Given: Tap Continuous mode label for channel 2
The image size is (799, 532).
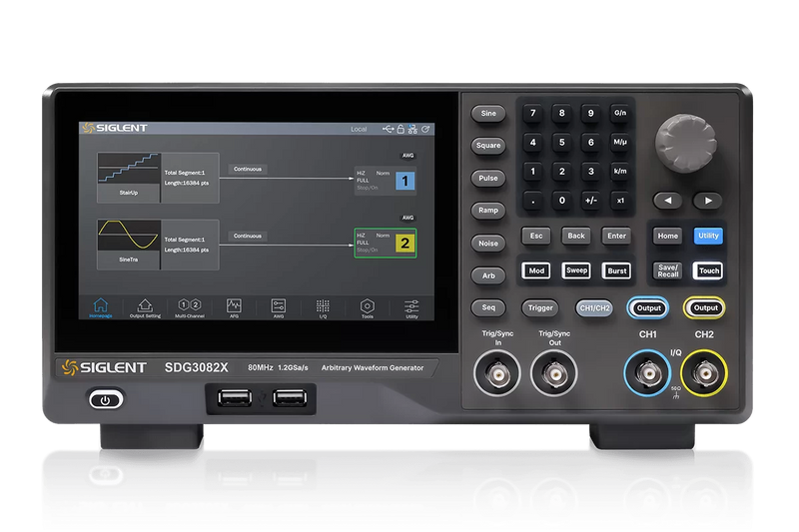Looking at the screenshot, I should tap(248, 237).
